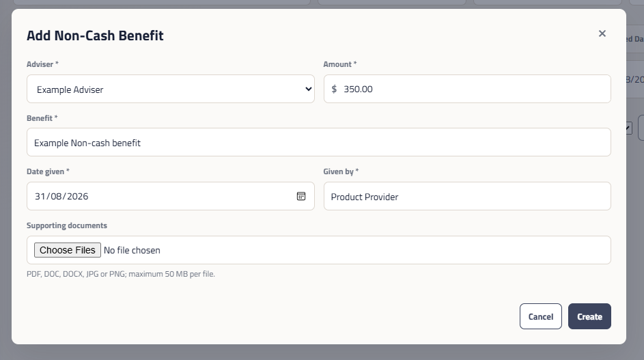The image size is (644, 360).
Task: Click into the Benefit text field
Action: coord(319,142)
